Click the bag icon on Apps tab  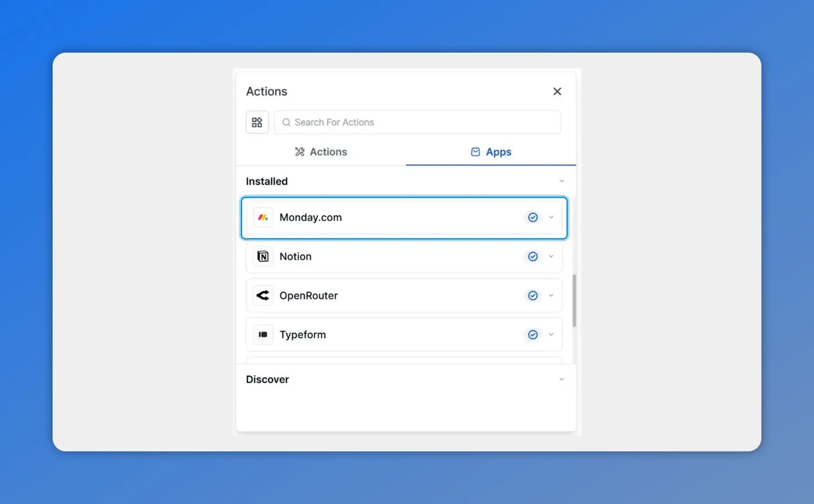[475, 151]
